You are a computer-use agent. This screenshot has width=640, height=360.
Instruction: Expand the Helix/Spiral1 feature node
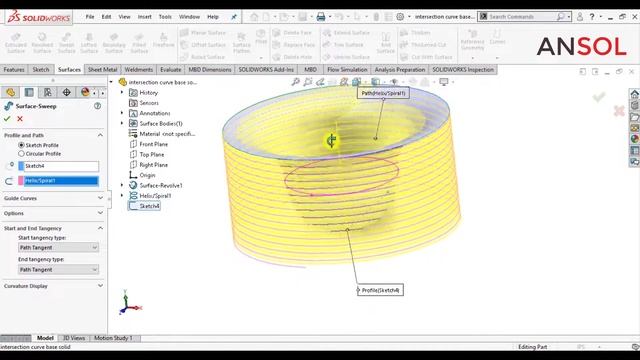point(122,196)
